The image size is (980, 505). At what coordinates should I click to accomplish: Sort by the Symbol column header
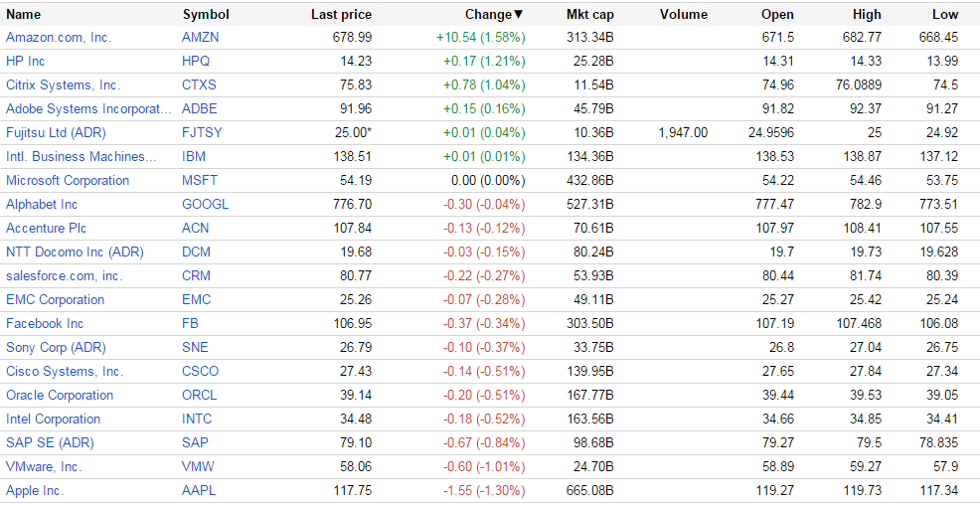pyautogui.click(x=206, y=14)
